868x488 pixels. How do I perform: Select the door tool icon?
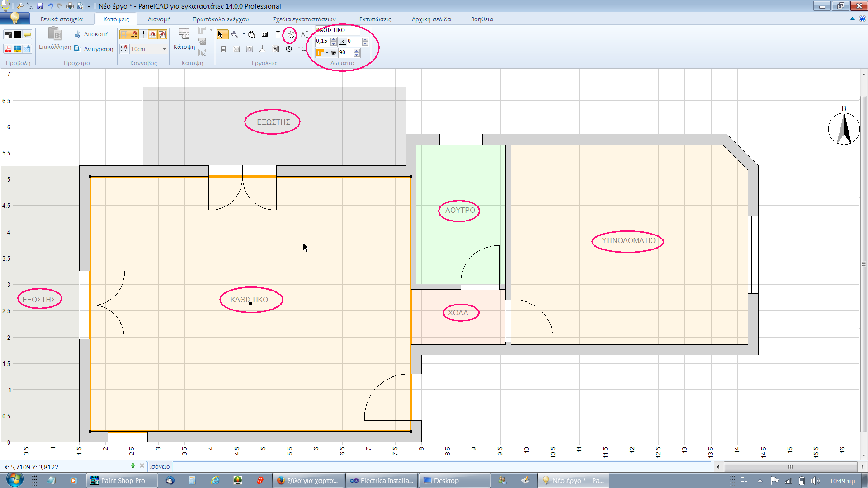[x=278, y=34]
